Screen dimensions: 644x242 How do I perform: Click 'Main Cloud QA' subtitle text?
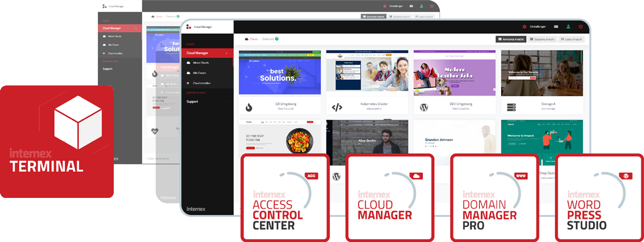pos(286,109)
